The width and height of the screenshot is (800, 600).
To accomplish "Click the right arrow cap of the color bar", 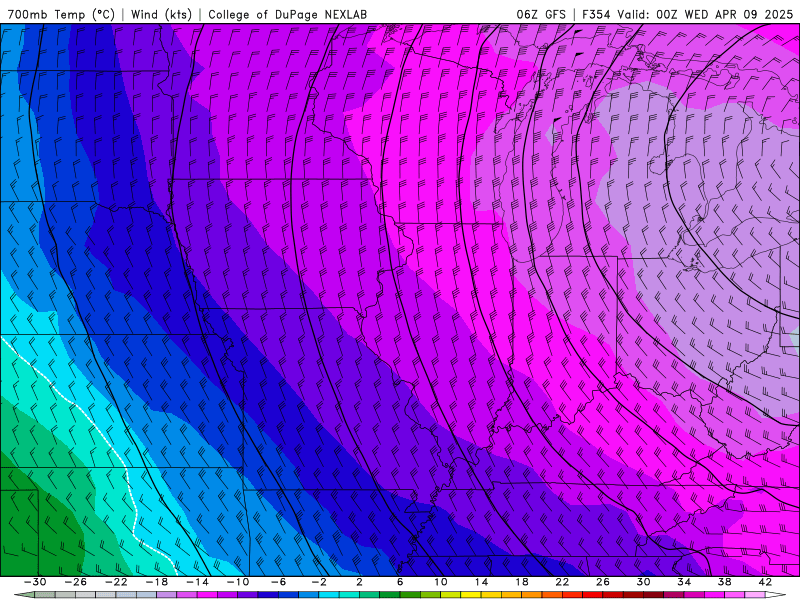I will click(x=775, y=595).
